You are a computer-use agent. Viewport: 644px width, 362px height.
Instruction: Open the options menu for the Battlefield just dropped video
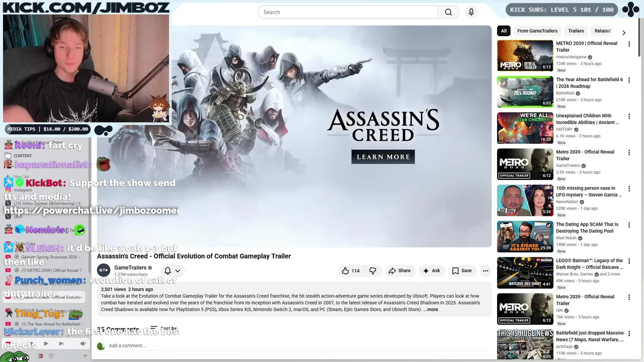tap(629, 334)
